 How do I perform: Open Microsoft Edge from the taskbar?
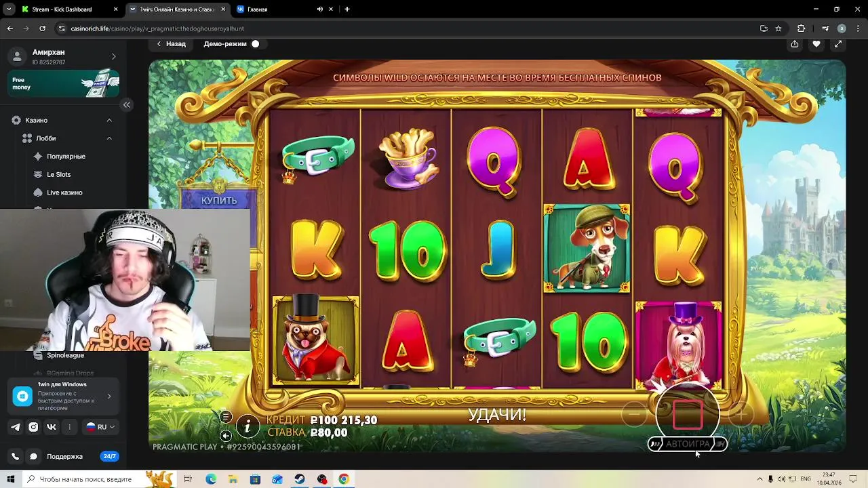[x=211, y=479]
